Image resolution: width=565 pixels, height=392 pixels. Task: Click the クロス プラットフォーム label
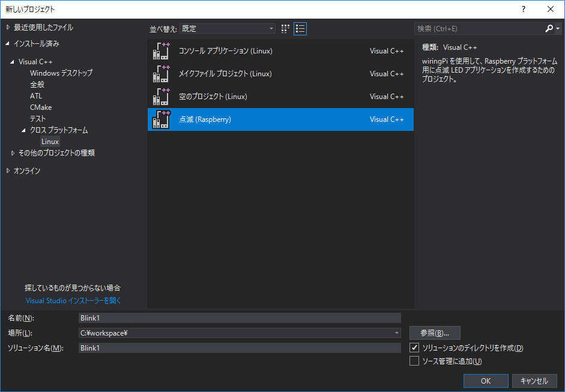point(59,130)
